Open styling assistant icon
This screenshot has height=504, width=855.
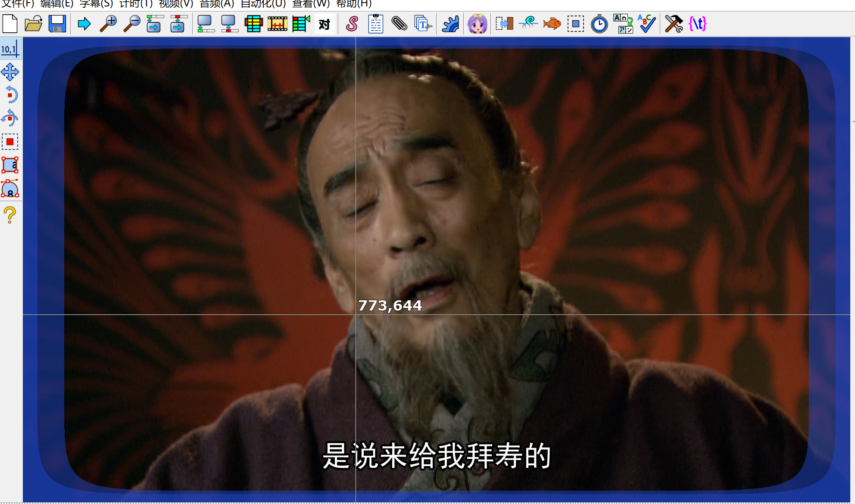(x=528, y=24)
